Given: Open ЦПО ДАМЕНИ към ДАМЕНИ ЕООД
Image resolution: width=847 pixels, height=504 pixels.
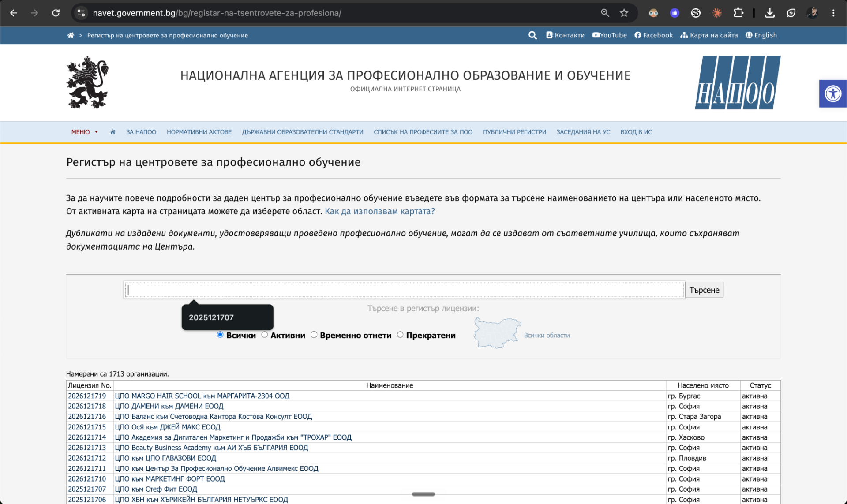Looking at the screenshot, I should pyautogui.click(x=169, y=406).
